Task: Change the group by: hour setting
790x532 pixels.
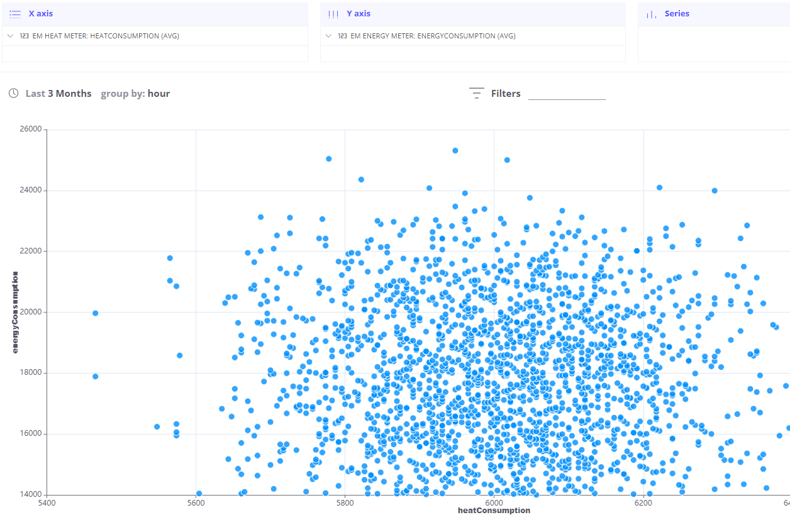Action: [135, 94]
